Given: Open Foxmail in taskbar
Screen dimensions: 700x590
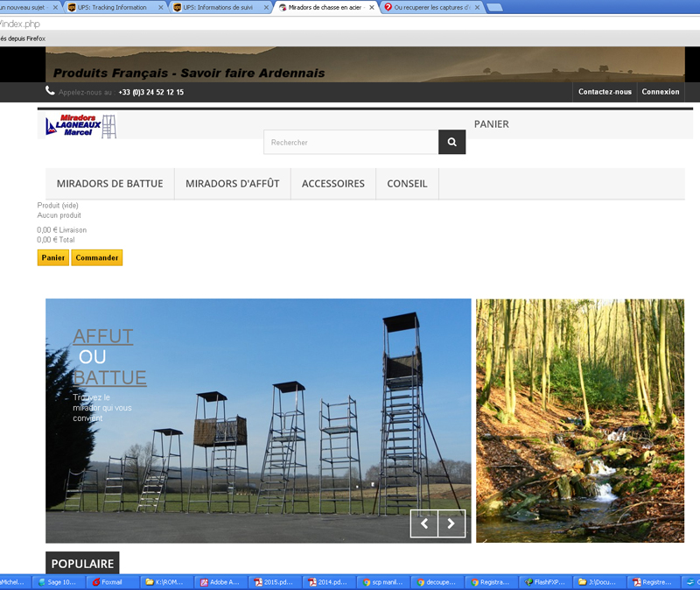Looking at the screenshot, I should (112, 582).
